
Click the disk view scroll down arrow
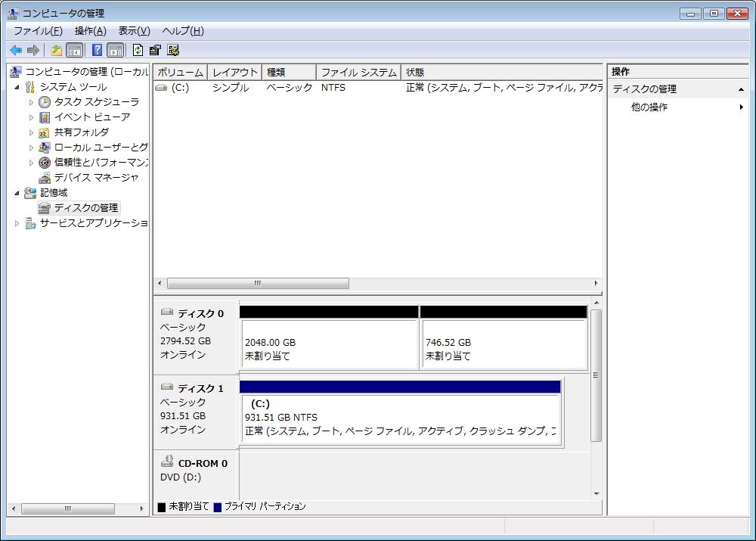pos(596,493)
